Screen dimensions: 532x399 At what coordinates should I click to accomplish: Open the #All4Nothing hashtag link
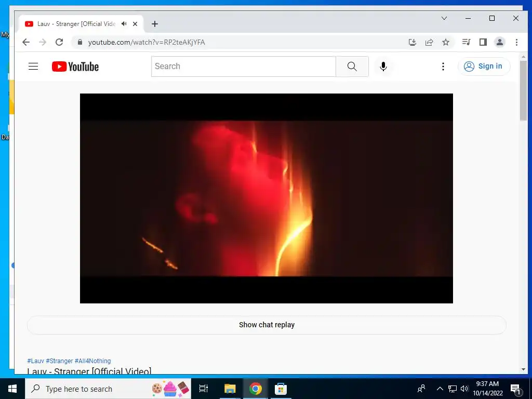pos(92,361)
